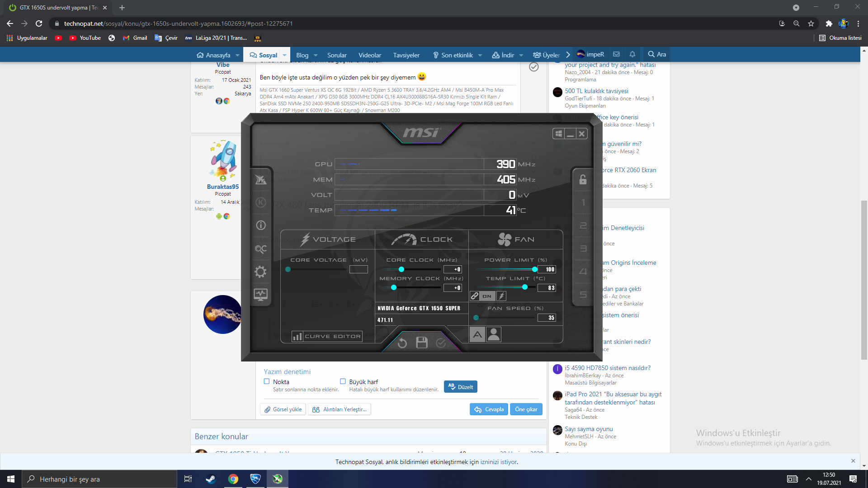Adjust the Core Clock slider handle
Viewport: 868px width, 488px height.
[401, 269]
